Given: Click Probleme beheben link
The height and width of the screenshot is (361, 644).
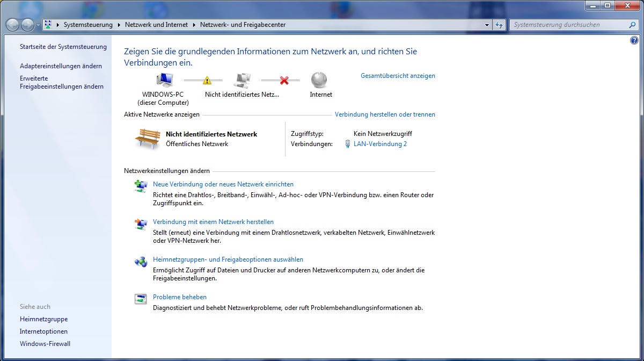Looking at the screenshot, I should coord(180,297).
